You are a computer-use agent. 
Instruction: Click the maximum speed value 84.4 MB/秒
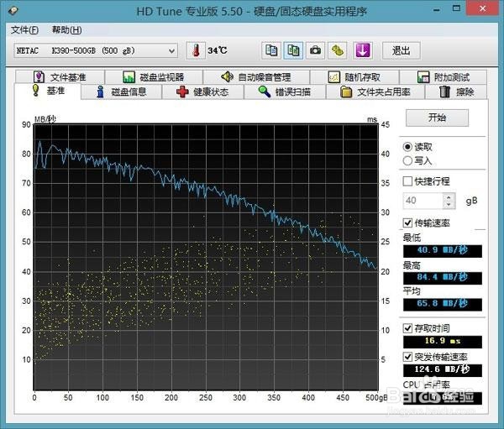coord(443,277)
